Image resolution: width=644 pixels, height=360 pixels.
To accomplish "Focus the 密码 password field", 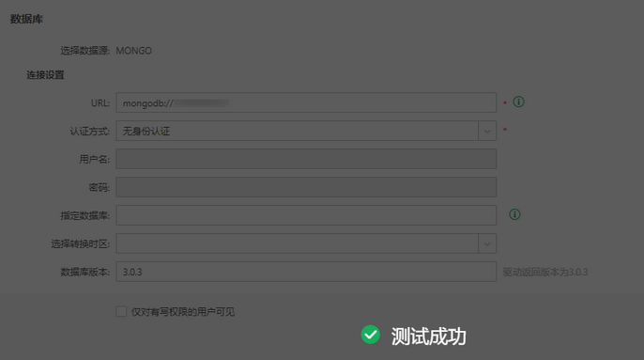I will [306, 187].
